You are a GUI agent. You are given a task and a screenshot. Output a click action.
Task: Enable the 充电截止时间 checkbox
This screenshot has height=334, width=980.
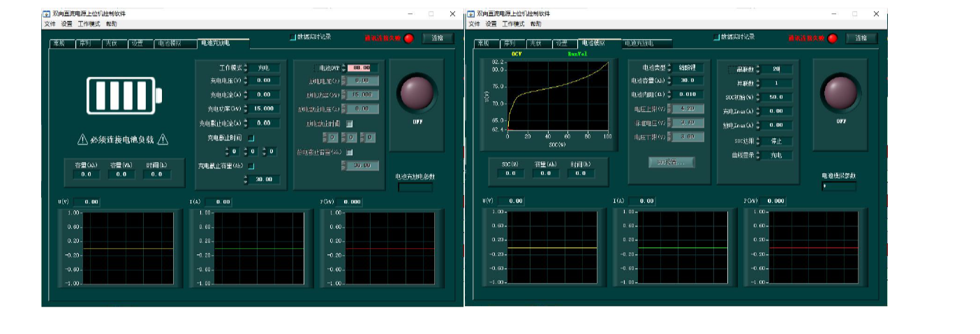(251, 138)
